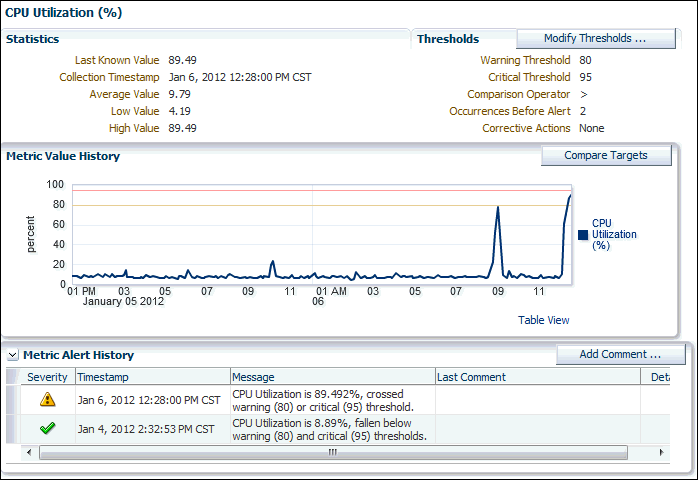Click the warning severity icon in alert history
Viewport: 698px width, 480px height.
point(47,400)
